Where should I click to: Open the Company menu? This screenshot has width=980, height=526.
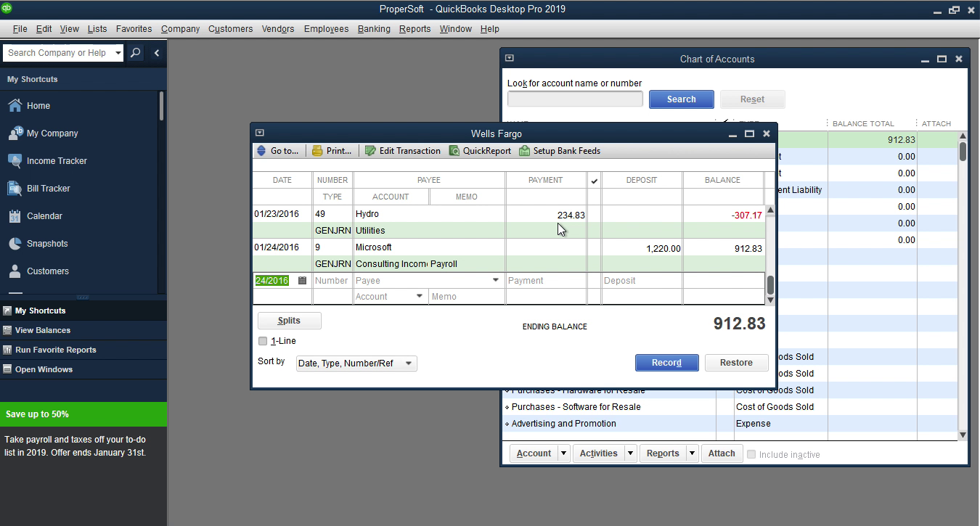pos(180,29)
